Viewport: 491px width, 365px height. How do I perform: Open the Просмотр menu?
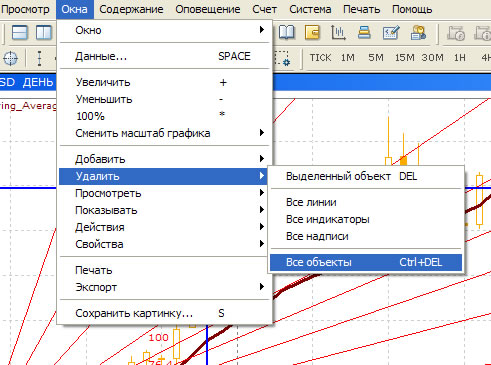25,9
